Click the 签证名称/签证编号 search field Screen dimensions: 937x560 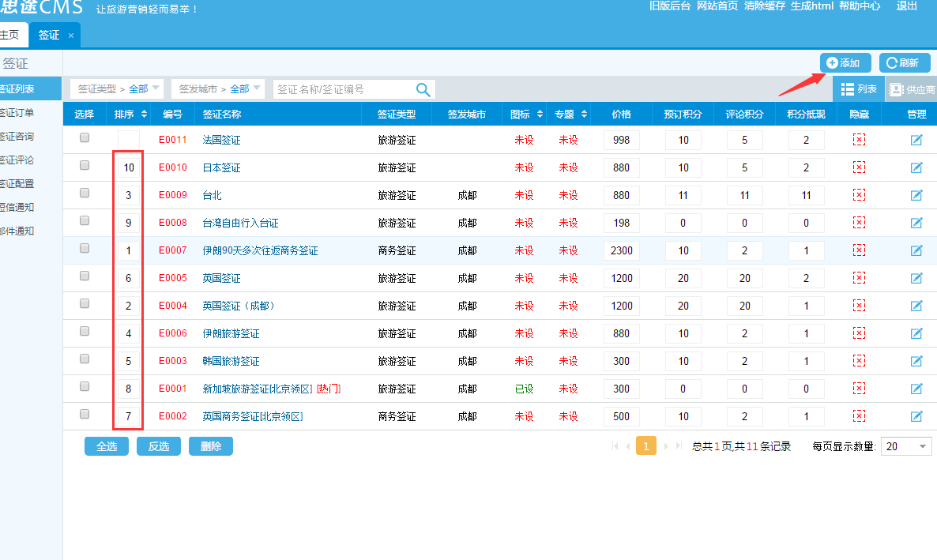[x=344, y=89]
